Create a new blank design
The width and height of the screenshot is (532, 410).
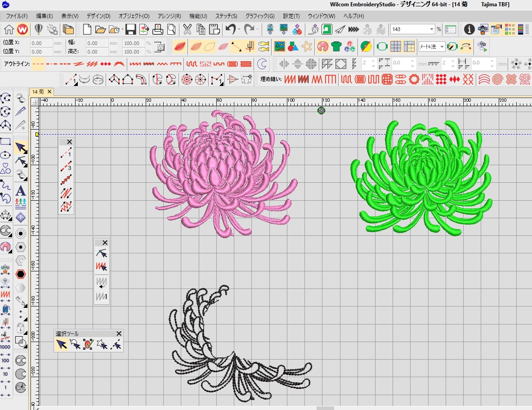click(87, 29)
